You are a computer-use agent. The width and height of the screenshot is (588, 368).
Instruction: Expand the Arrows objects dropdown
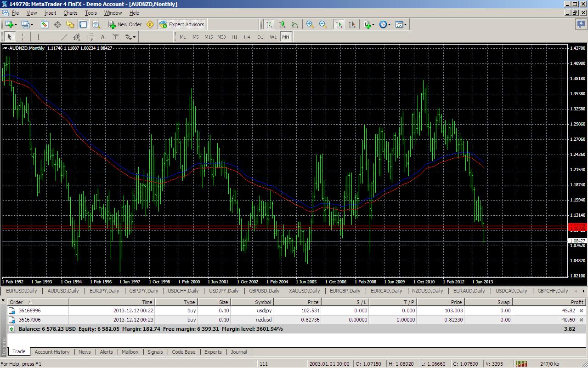click(x=134, y=37)
